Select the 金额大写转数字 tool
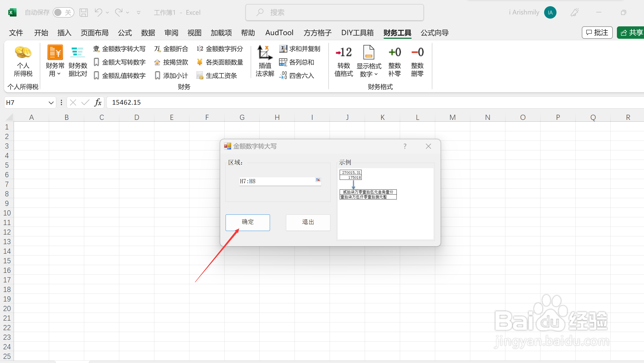This screenshot has height=363, width=644. click(120, 62)
